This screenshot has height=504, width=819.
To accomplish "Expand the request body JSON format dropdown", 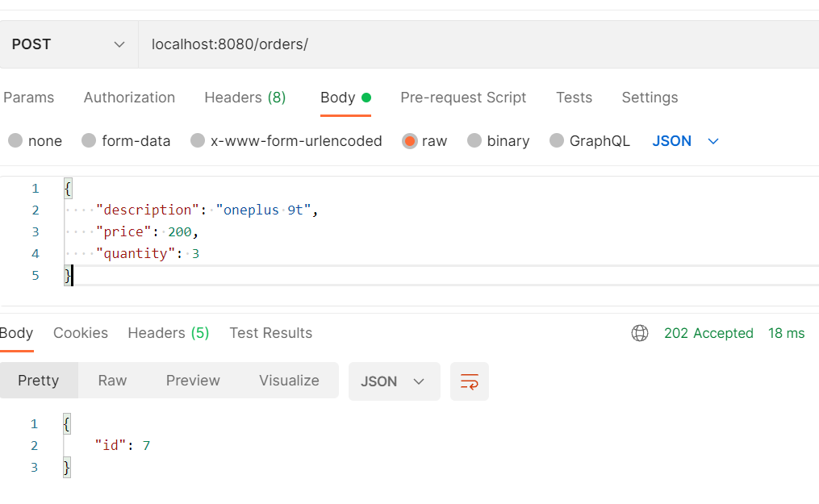I will tap(685, 141).
